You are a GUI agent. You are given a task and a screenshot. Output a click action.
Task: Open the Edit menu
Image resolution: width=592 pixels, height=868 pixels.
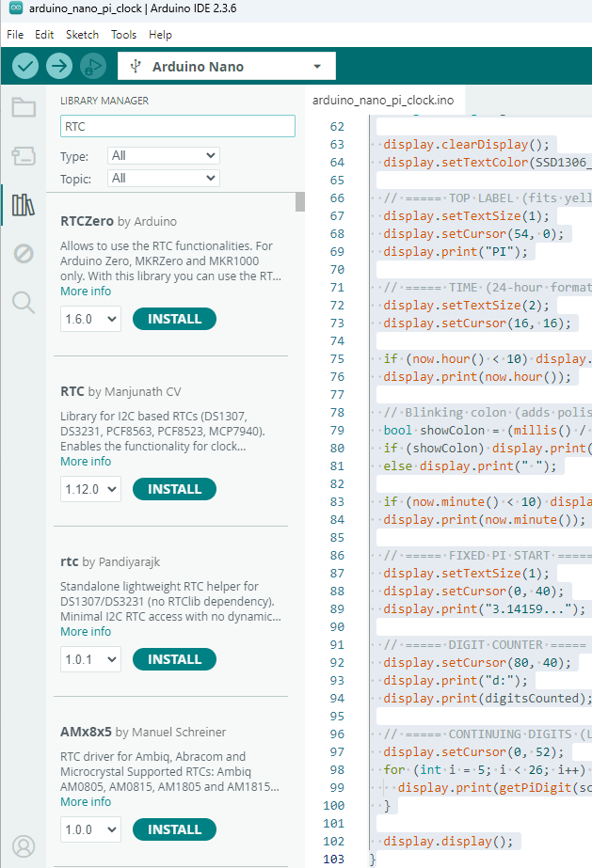click(44, 34)
